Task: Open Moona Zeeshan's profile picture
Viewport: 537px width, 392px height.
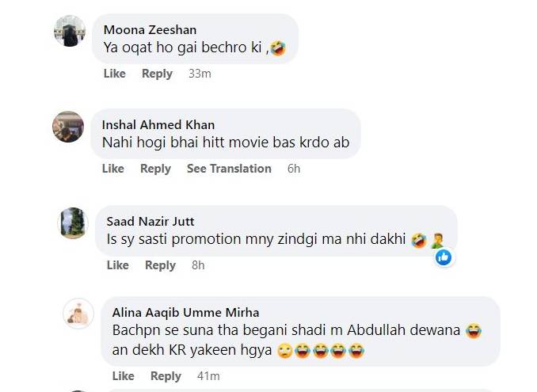Action: [x=70, y=31]
